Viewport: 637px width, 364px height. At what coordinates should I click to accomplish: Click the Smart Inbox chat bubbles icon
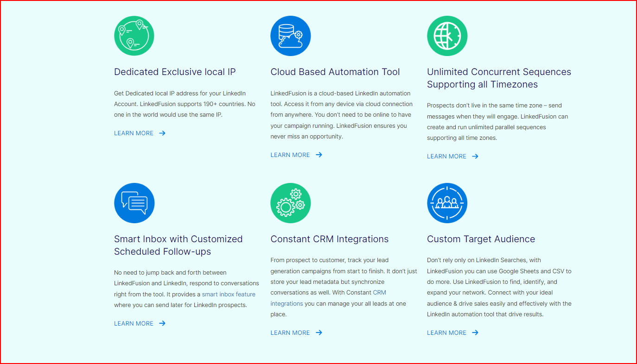pyautogui.click(x=134, y=203)
